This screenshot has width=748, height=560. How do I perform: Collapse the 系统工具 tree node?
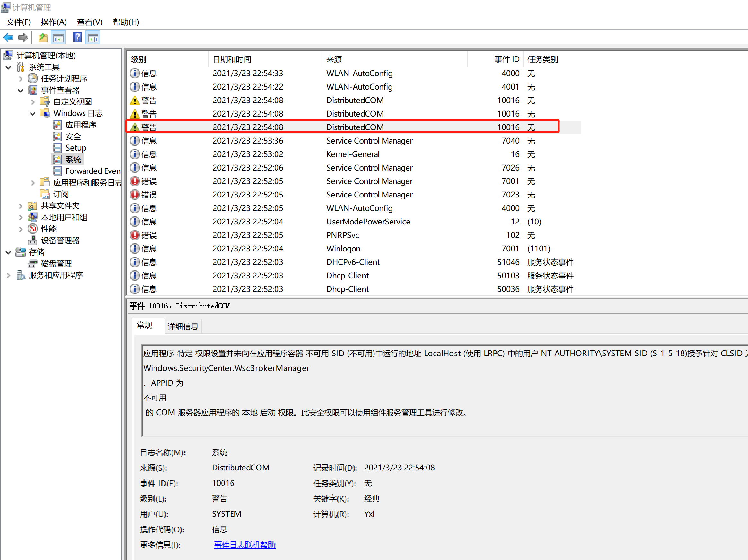[x=8, y=67]
